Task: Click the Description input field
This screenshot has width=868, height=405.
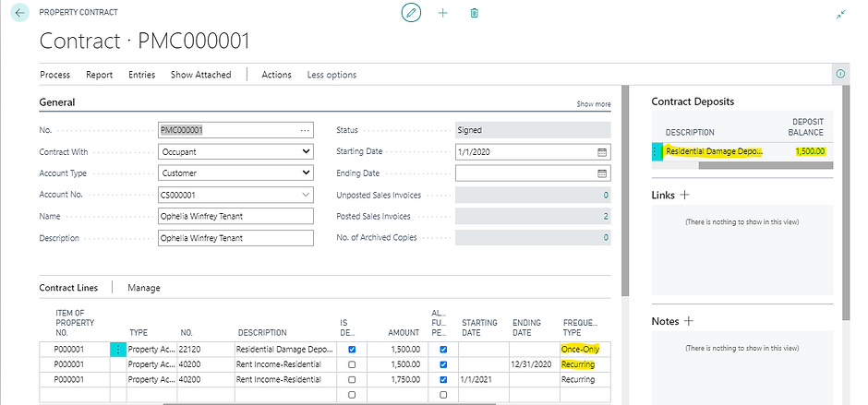Action: (x=235, y=238)
